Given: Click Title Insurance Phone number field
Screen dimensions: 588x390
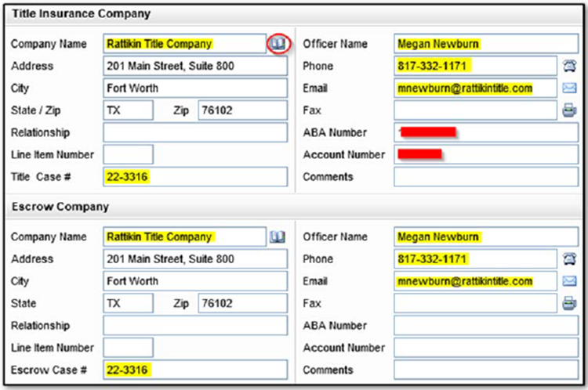Looking at the screenshot, I should [475, 66].
